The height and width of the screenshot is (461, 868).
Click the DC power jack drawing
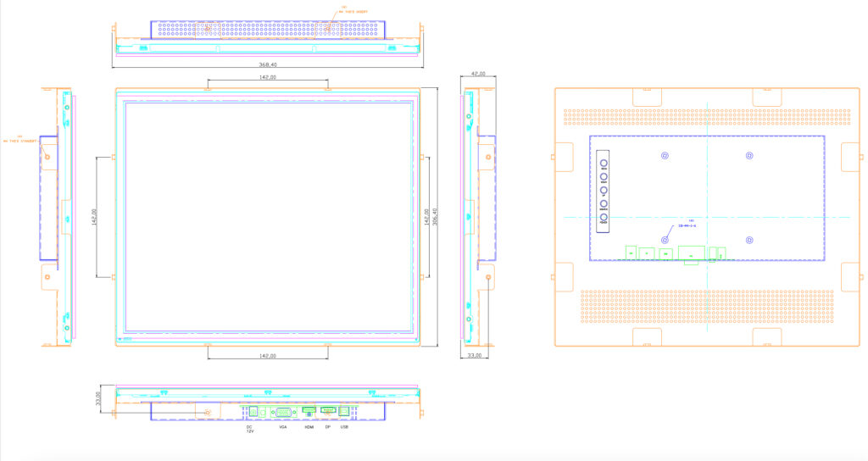click(x=253, y=412)
